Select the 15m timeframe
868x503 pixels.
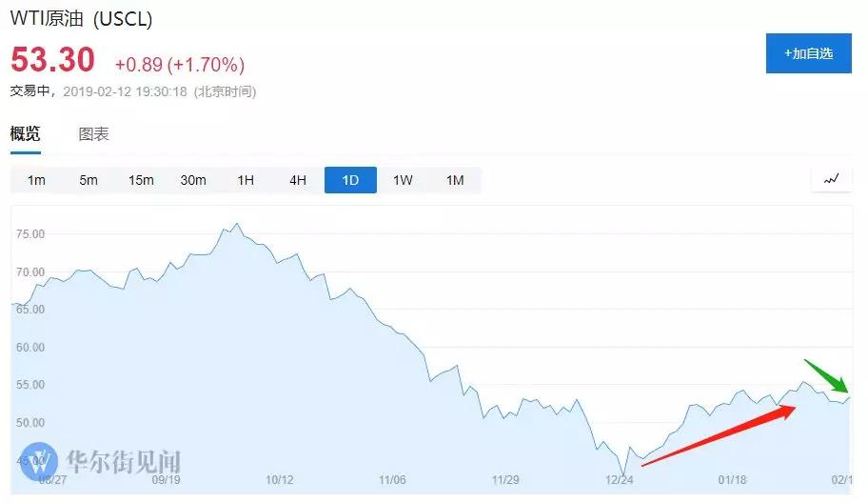(141, 180)
